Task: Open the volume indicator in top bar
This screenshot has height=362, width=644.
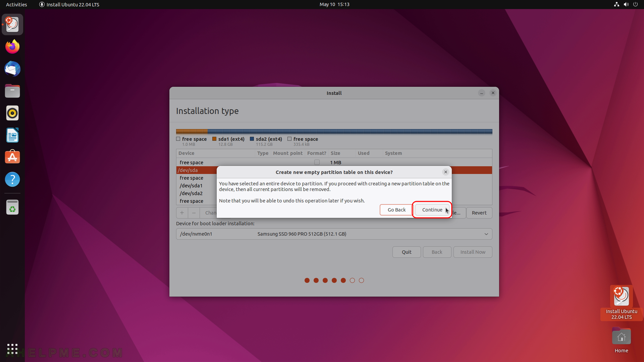Action: tap(626, 4)
